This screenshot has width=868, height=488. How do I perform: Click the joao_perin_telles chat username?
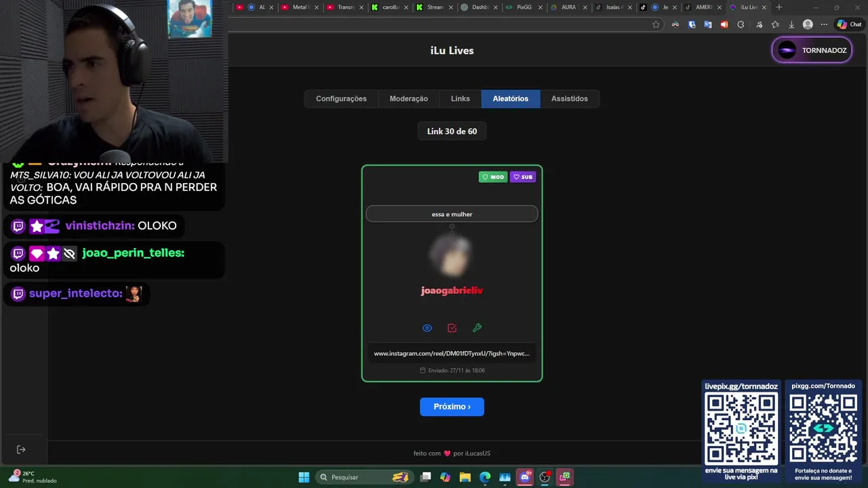click(x=133, y=253)
